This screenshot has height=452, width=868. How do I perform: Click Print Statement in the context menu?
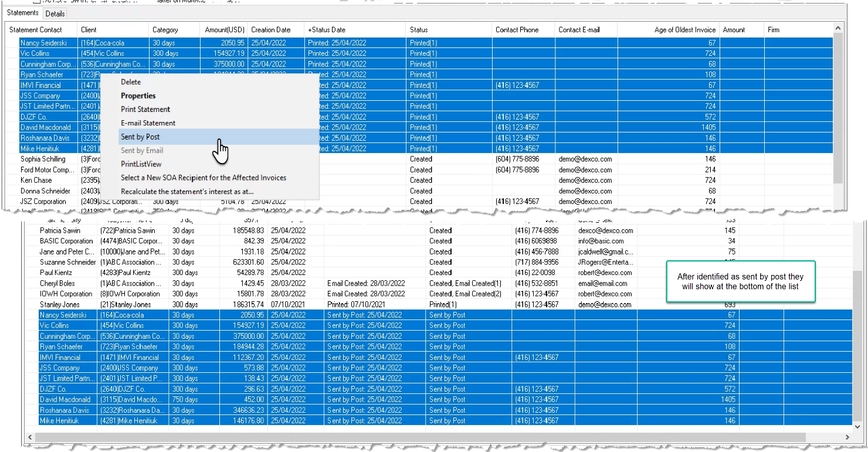click(145, 109)
